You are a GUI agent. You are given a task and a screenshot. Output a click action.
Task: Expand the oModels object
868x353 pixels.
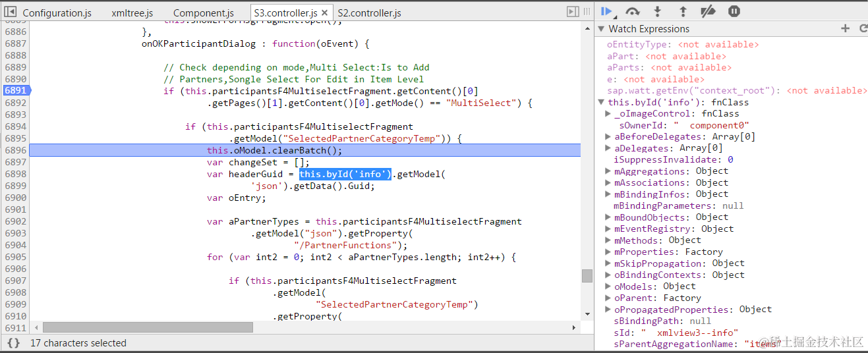609,286
